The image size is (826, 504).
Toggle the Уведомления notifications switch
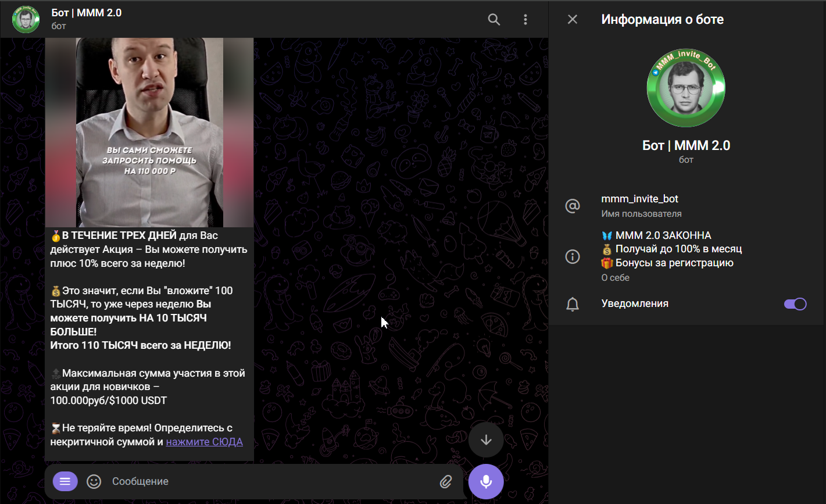pyautogui.click(x=795, y=304)
